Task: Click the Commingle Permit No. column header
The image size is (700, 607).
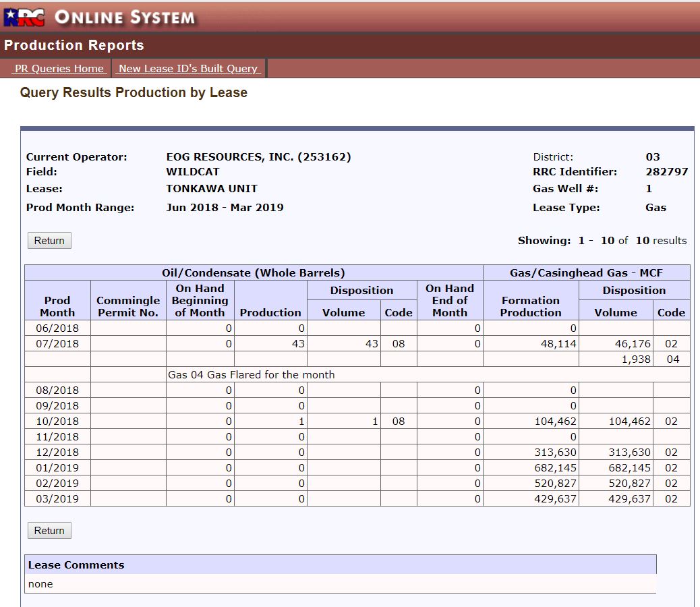Action: pyautogui.click(x=128, y=306)
